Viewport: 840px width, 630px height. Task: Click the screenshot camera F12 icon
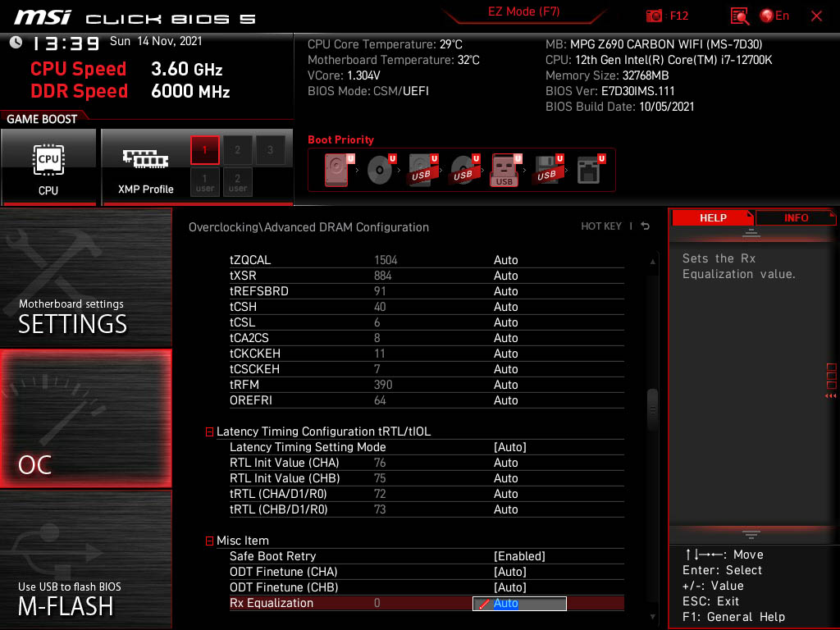[x=655, y=16]
